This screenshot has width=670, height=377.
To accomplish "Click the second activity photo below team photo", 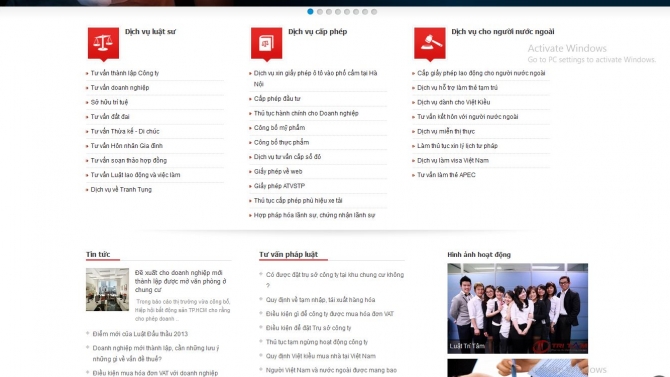I will [x=517, y=368].
